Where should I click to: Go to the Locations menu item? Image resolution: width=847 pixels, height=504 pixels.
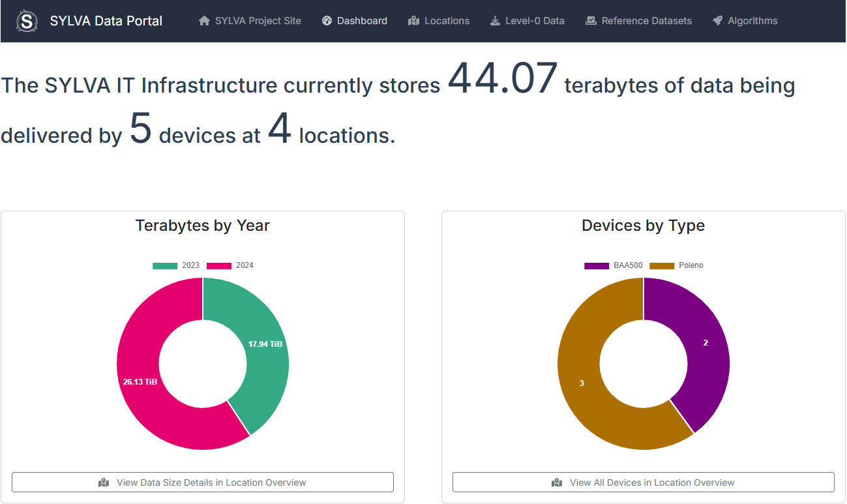pos(439,21)
